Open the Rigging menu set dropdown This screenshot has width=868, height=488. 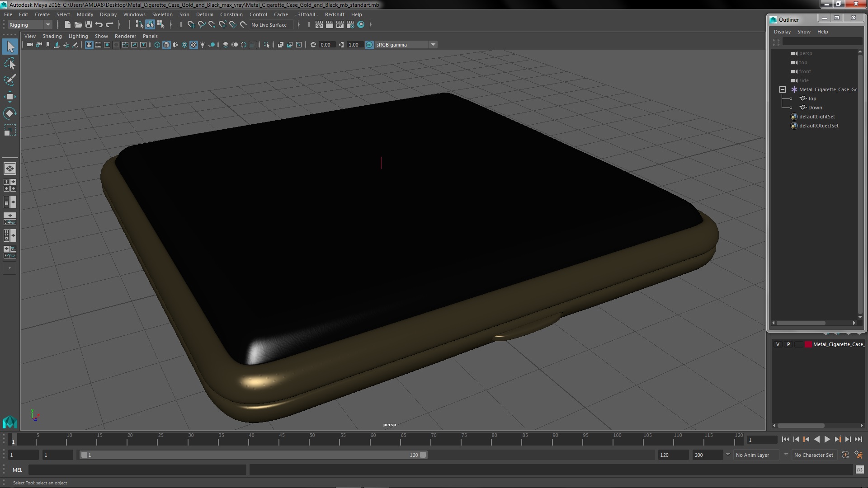pyautogui.click(x=30, y=25)
